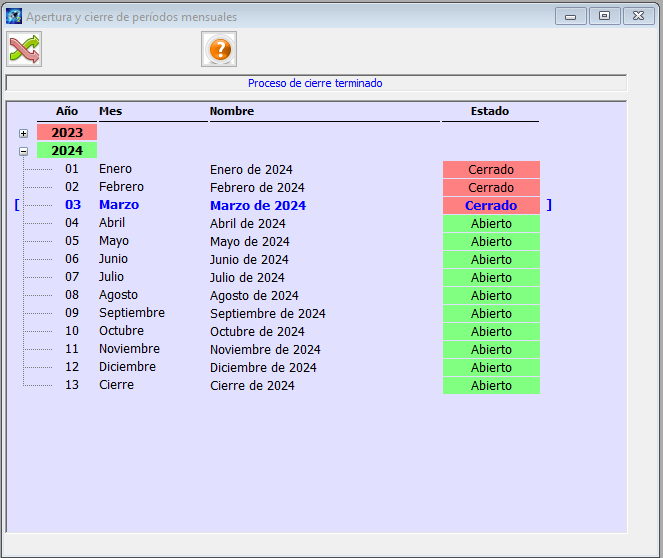This screenshot has width=663, height=558.
Task: Click the Abierto status for Julio
Action: 491,278
